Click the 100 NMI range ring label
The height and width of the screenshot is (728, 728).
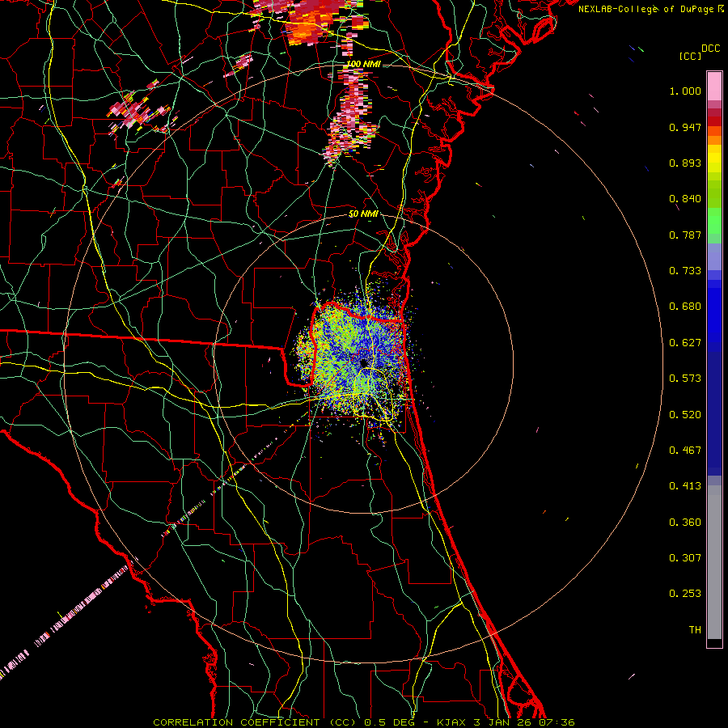coord(363,64)
